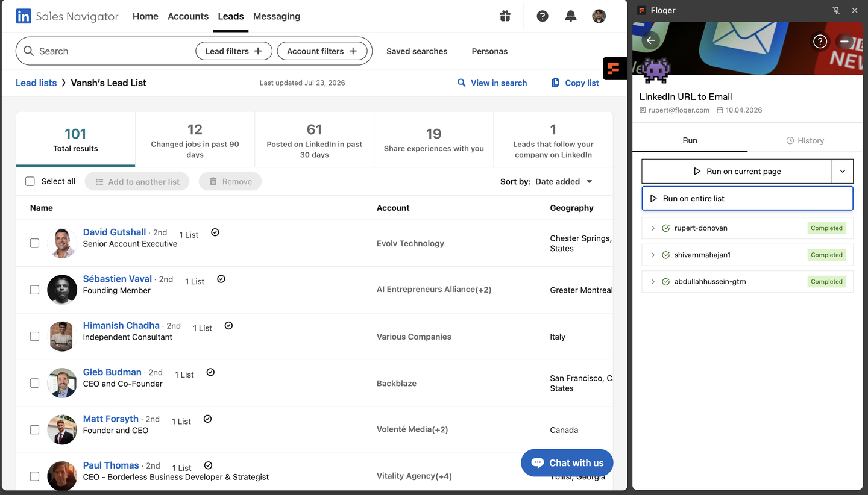Expand the abdullahhussein-gtm run entry

[x=653, y=282]
